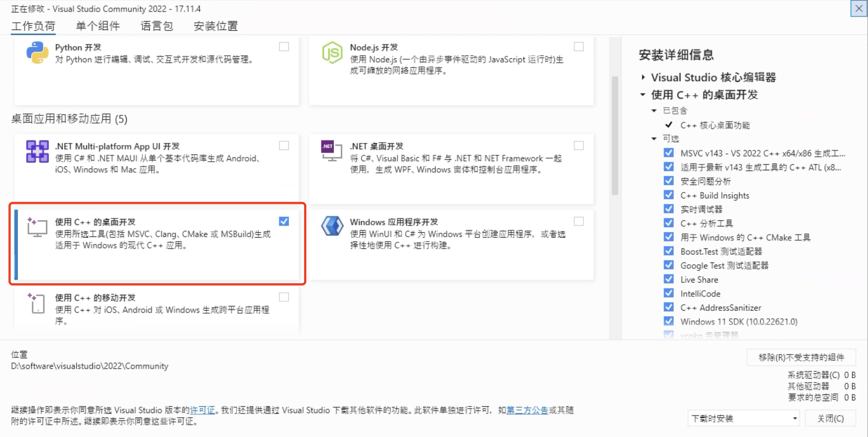The width and height of the screenshot is (868, 437).
Task: Check the Python 开发 workload checkbox
Action: pos(284,47)
